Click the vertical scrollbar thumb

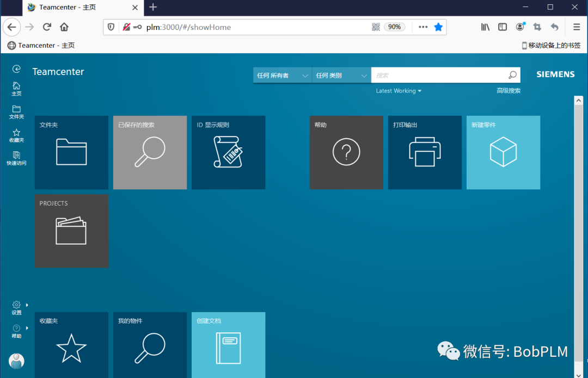[579, 233]
